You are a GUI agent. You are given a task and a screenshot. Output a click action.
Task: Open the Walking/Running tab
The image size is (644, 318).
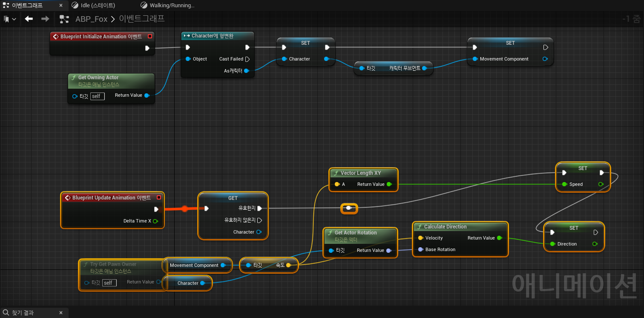[x=172, y=6]
